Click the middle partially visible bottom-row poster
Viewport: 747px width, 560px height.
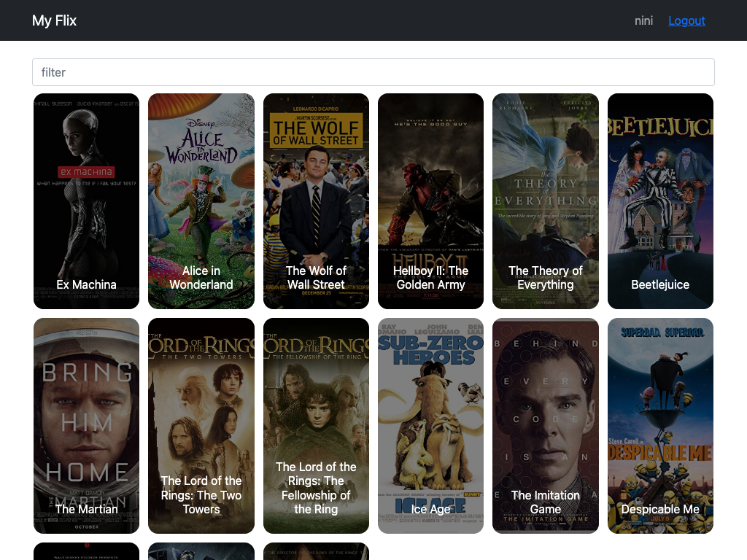click(x=201, y=554)
